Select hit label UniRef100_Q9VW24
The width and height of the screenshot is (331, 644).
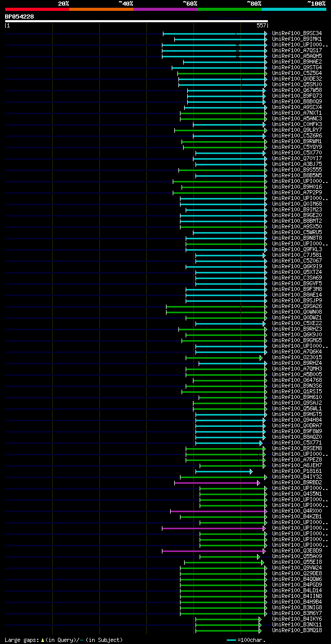pyautogui.click(x=297, y=568)
